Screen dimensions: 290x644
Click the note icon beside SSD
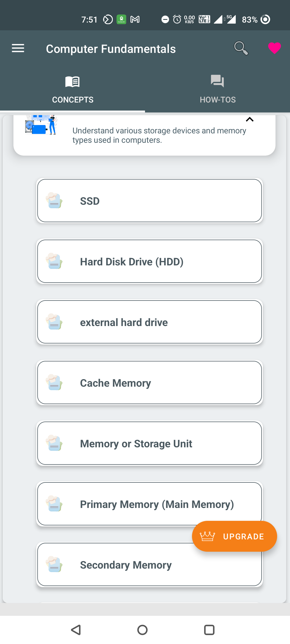point(54,201)
